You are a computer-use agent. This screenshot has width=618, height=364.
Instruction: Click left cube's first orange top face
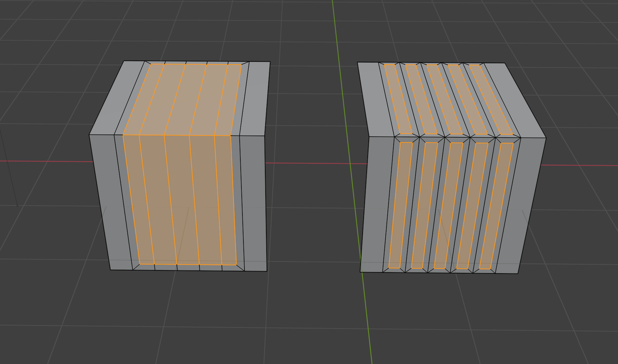click(144, 99)
